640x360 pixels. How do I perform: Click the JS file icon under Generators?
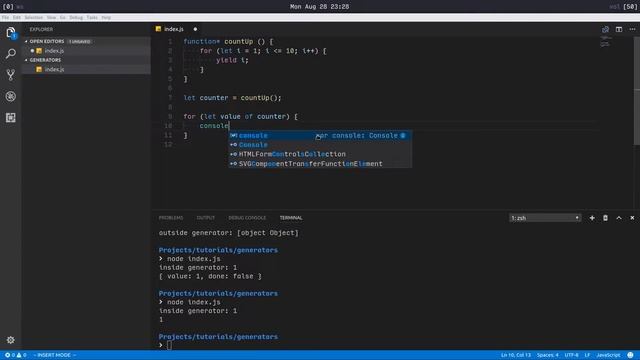tap(39, 69)
